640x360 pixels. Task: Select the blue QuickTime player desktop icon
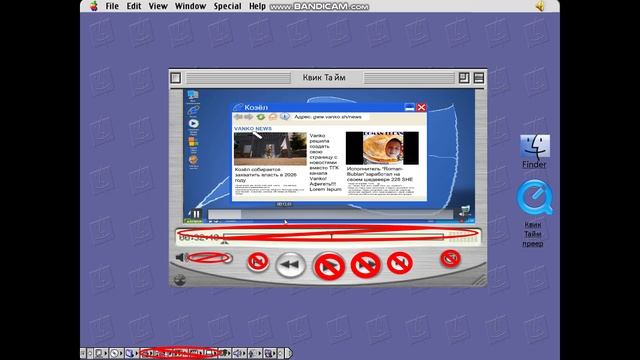(534, 198)
